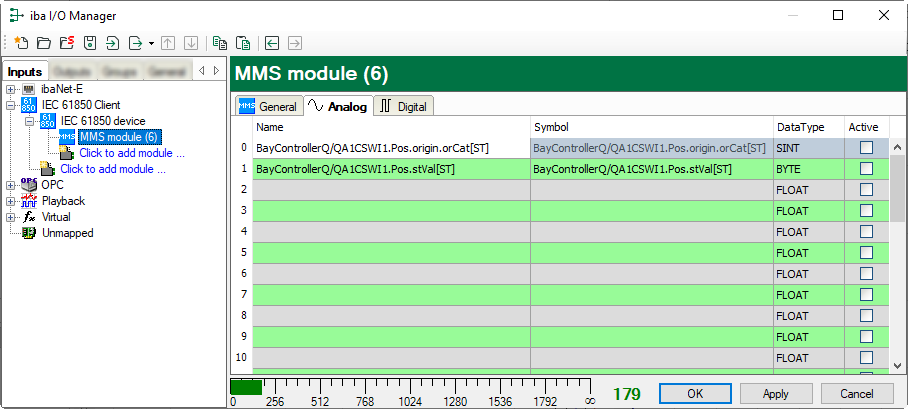This screenshot has width=908, height=409.
Task: Click the Back arrow toolbar icon
Action: (272, 43)
